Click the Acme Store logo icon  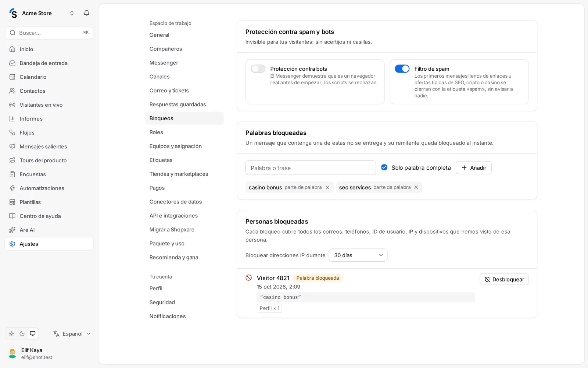[x=13, y=13]
